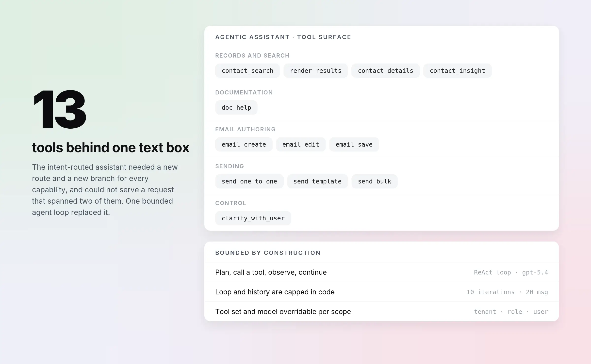Click the 'Email Authoring' section label
The width and height of the screenshot is (591, 364).
click(x=246, y=129)
